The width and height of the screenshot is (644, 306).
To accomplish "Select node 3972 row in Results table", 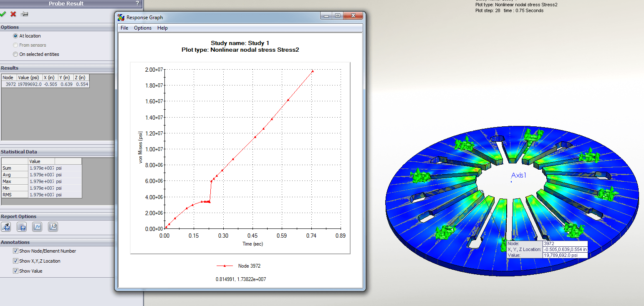I will [x=45, y=84].
